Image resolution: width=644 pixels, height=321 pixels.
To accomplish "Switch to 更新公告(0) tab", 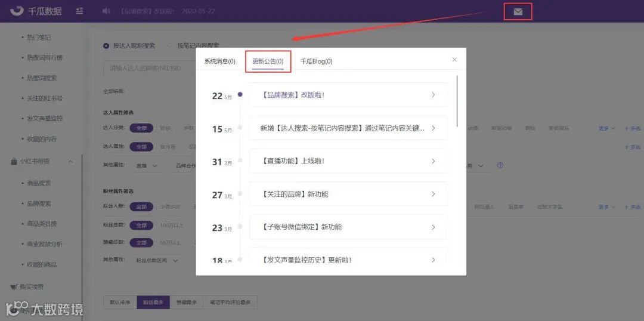I will [x=268, y=61].
